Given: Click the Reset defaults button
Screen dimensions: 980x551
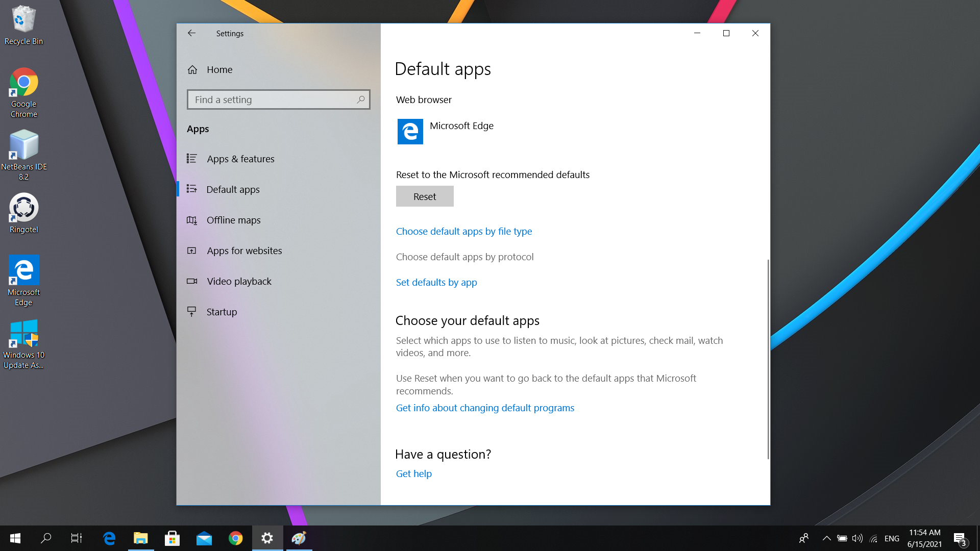Looking at the screenshot, I should click(x=425, y=196).
